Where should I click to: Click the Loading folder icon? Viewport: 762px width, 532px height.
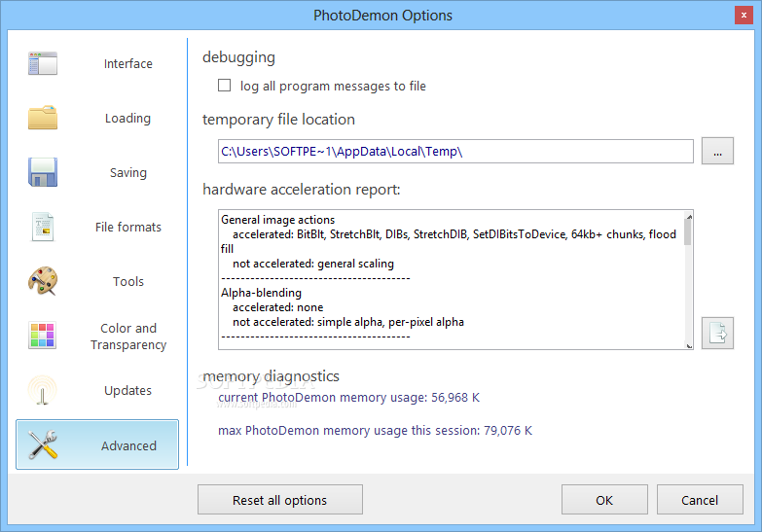pos(43,118)
